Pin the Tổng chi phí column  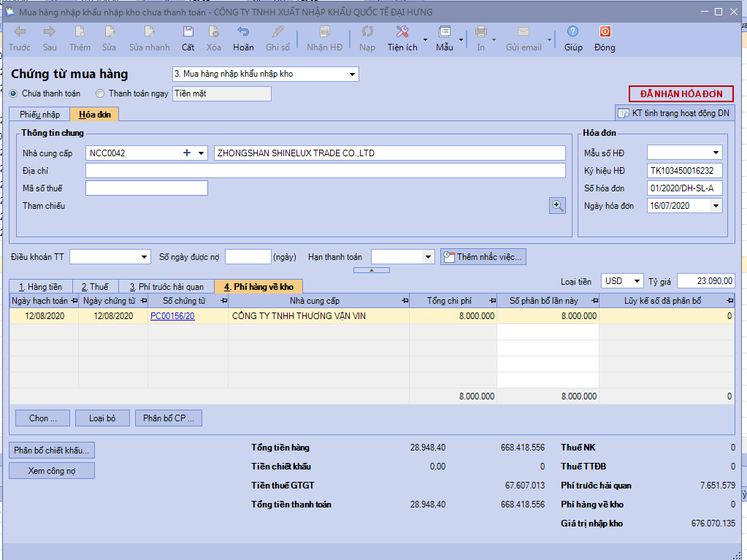tap(493, 301)
